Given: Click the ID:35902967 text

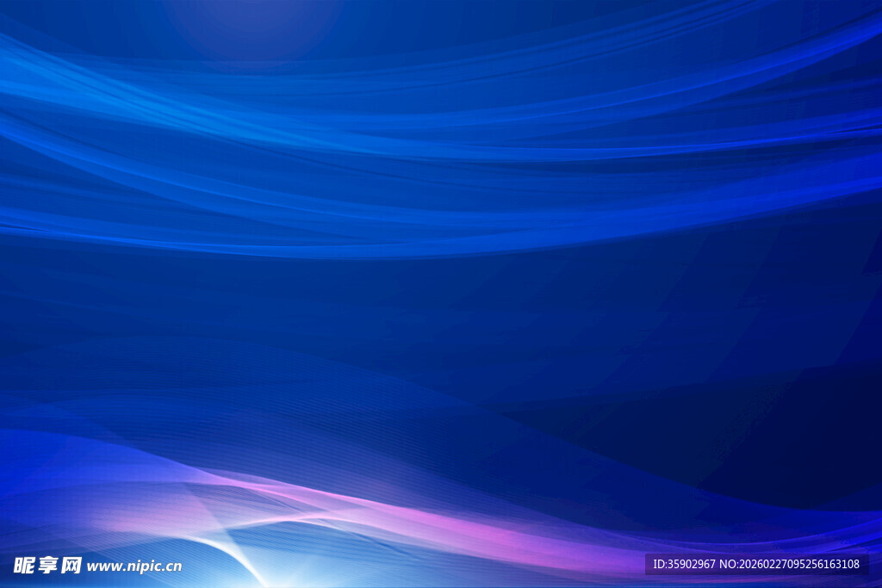Looking at the screenshot, I should (684, 565).
